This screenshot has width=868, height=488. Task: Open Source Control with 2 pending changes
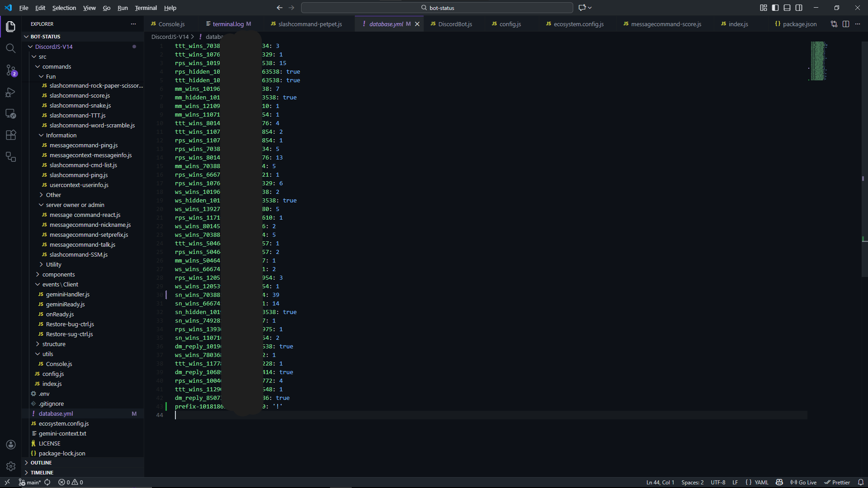pyautogui.click(x=11, y=70)
